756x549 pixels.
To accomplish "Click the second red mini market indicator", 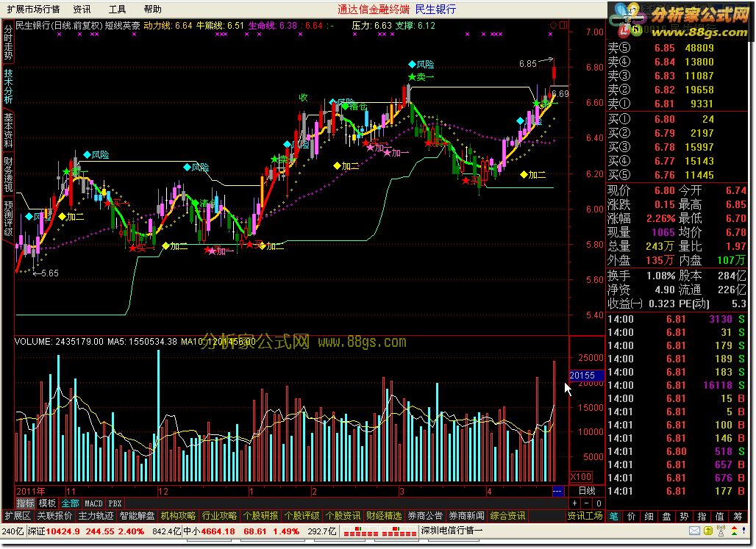I will pyautogui.click(x=399, y=531).
